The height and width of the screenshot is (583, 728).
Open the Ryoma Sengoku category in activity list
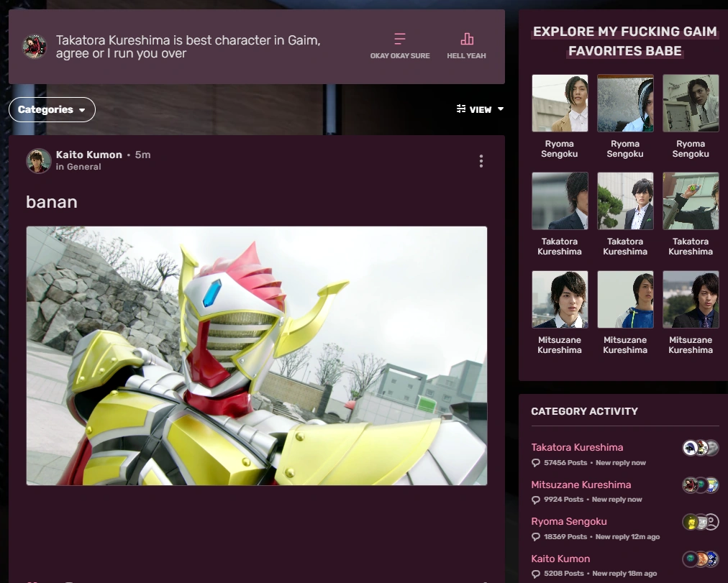tap(569, 521)
